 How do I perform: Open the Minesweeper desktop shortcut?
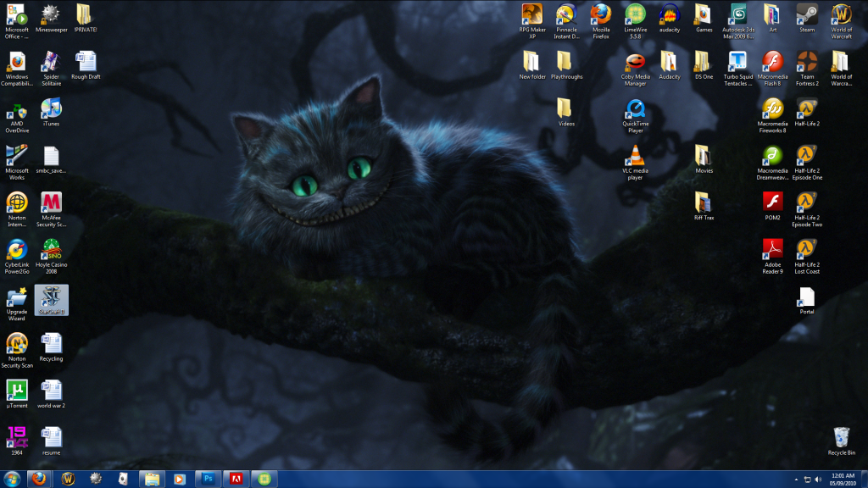coord(52,18)
